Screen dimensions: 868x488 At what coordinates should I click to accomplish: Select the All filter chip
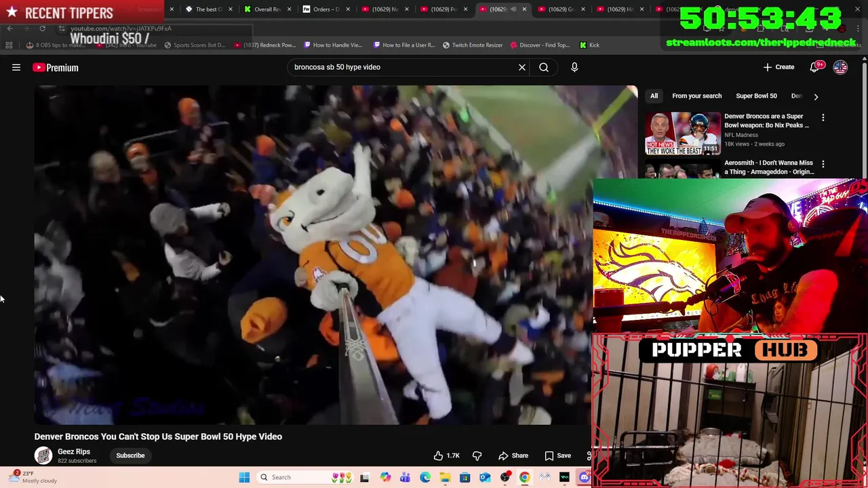click(x=654, y=96)
